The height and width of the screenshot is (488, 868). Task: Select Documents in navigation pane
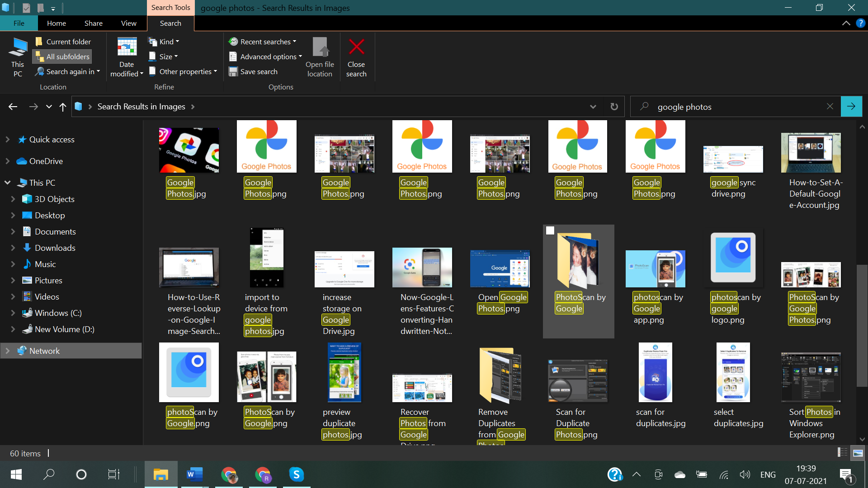coord(55,231)
